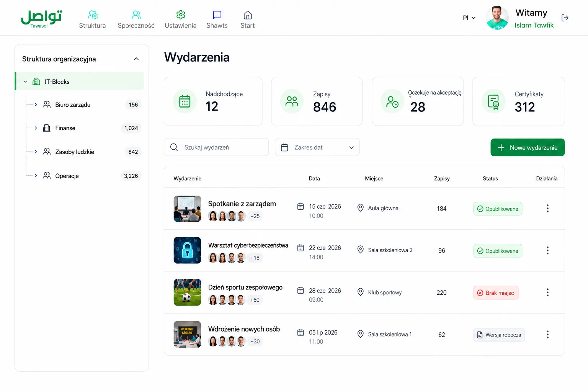Click the Brak miejsc status badge

496,293
